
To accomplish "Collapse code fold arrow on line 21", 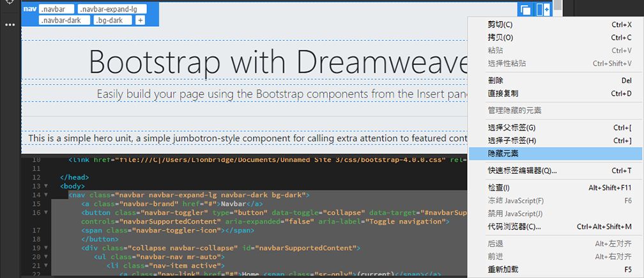I will (45, 266).
